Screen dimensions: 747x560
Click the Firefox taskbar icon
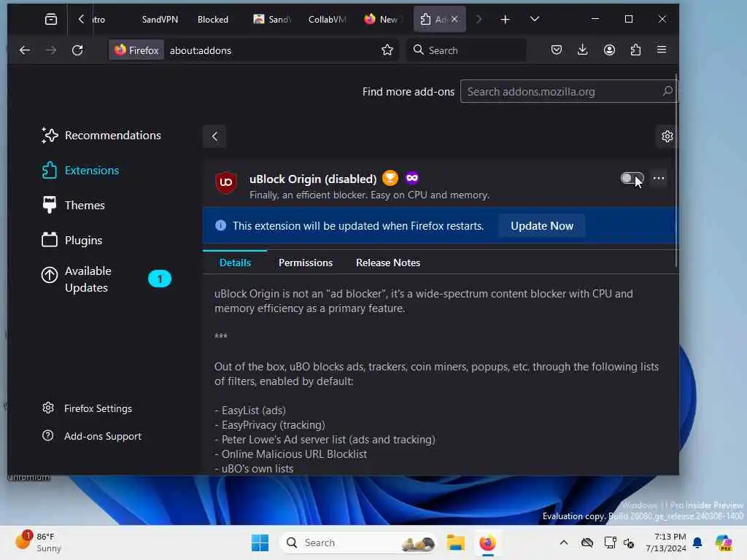pyautogui.click(x=487, y=542)
